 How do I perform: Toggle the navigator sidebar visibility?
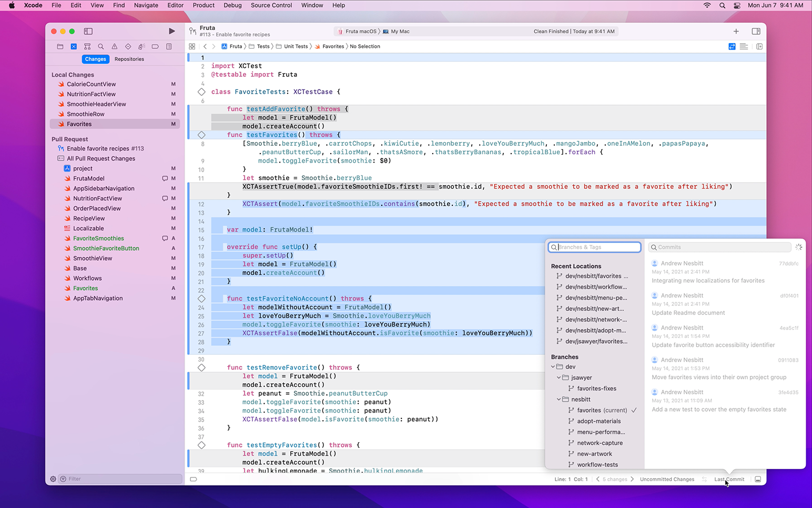pyautogui.click(x=88, y=31)
